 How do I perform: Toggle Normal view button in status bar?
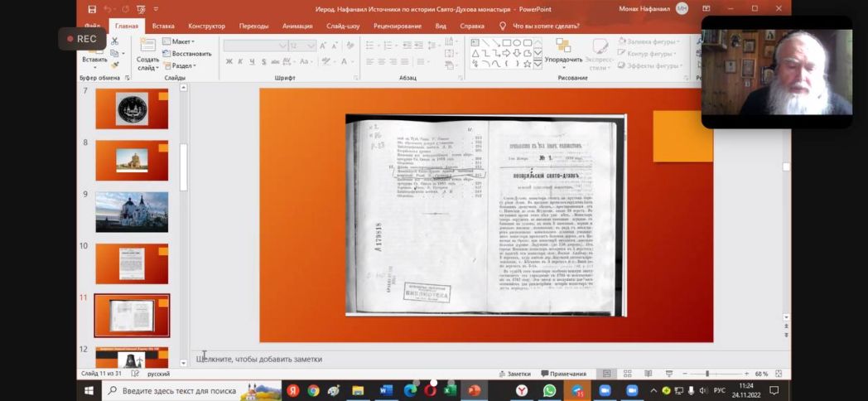[x=607, y=374]
